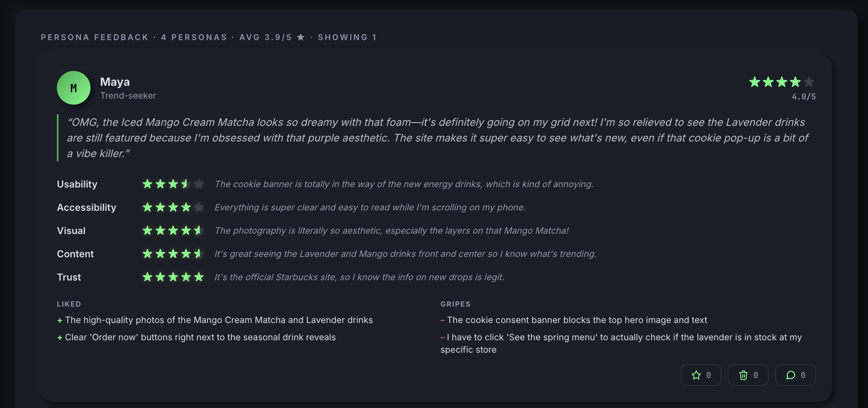Screen dimensions: 868x408
Task: Click the fifth star in the Trust rating
Action: (x=199, y=277)
